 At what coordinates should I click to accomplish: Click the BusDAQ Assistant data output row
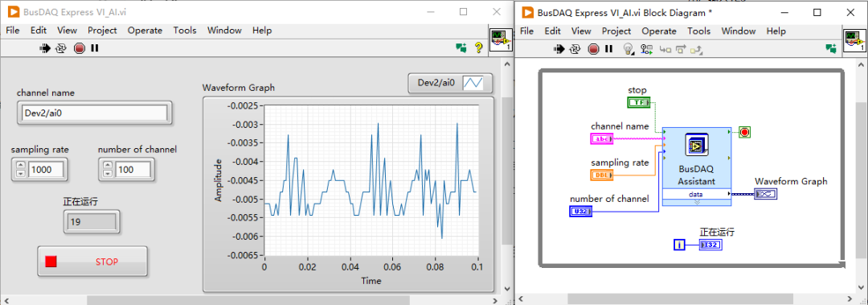pyautogui.click(x=696, y=194)
